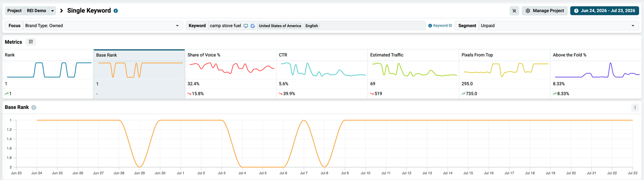Select the Above the Fold % metric card
644x180 pixels.
[596, 74]
